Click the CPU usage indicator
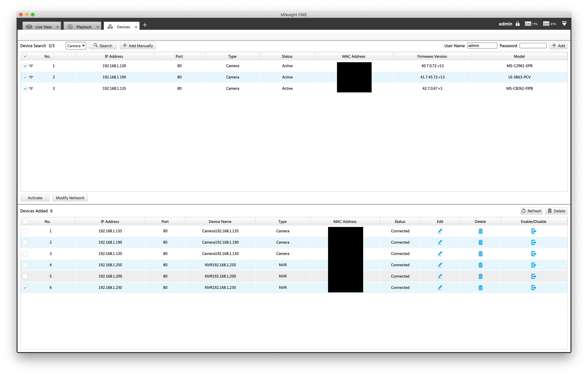588x375 pixels. 530,24
